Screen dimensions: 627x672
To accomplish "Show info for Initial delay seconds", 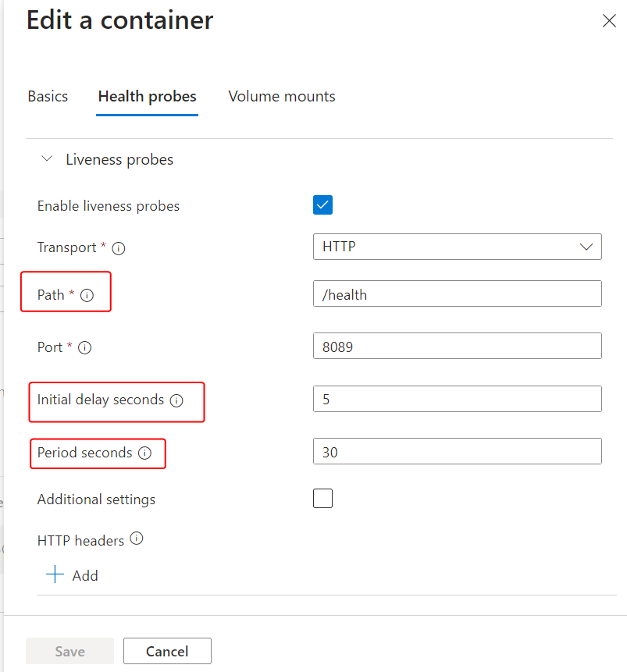I will click(x=176, y=400).
